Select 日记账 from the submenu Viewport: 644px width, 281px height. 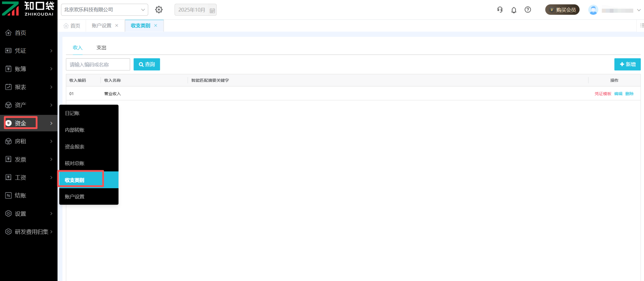(72, 113)
